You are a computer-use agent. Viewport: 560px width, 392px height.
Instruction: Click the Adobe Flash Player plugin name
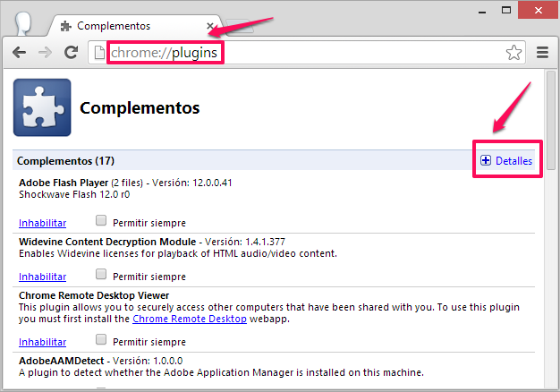click(x=64, y=183)
